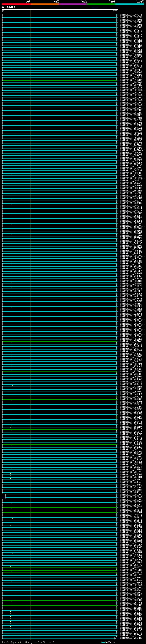This screenshot has width=146, height=644.
Task: Click the orange ~40% identity legend segment
Action: (44, 4)
